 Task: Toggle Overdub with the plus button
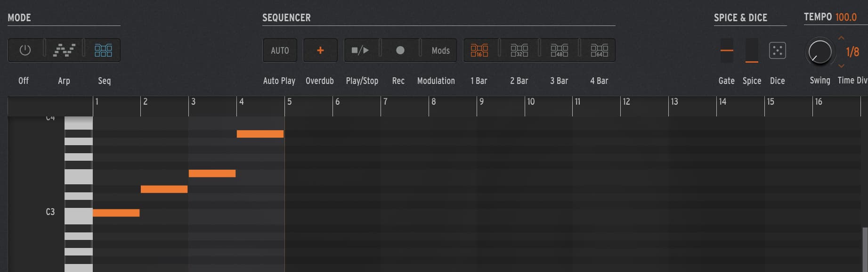[320, 50]
